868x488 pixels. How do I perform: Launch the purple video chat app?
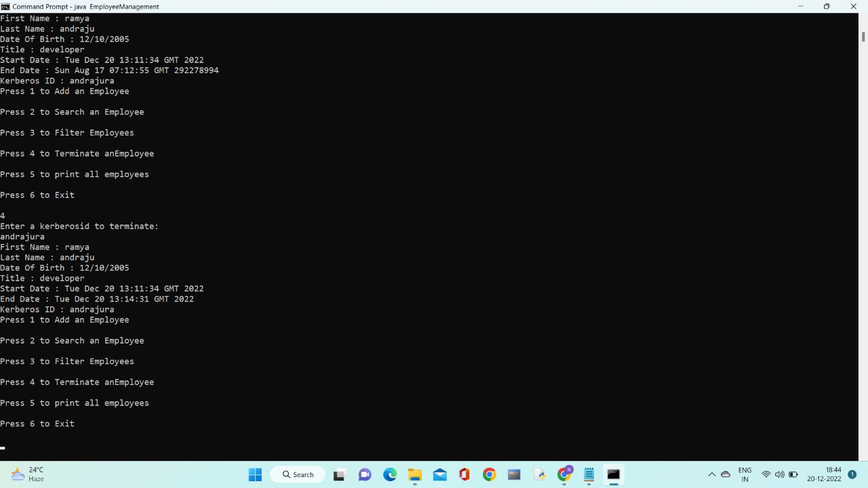(x=363, y=474)
